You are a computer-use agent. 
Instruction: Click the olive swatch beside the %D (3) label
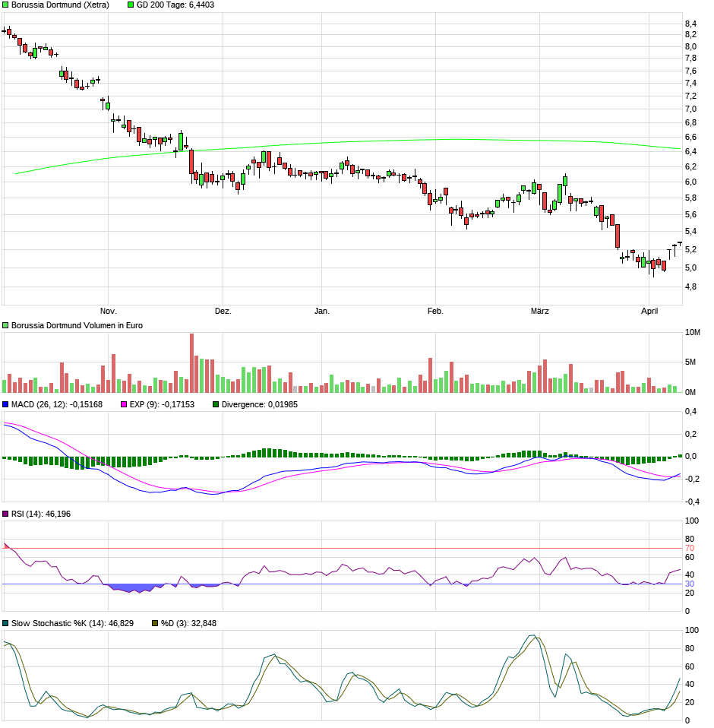coord(155,624)
